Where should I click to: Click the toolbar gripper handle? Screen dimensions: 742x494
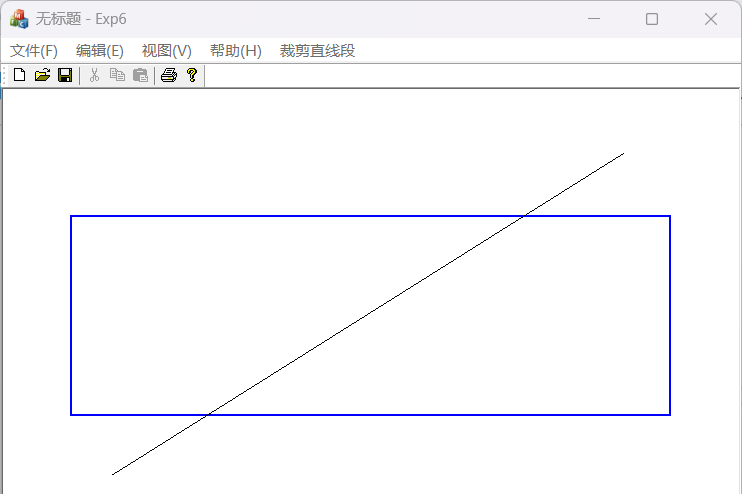click(4, 76)
